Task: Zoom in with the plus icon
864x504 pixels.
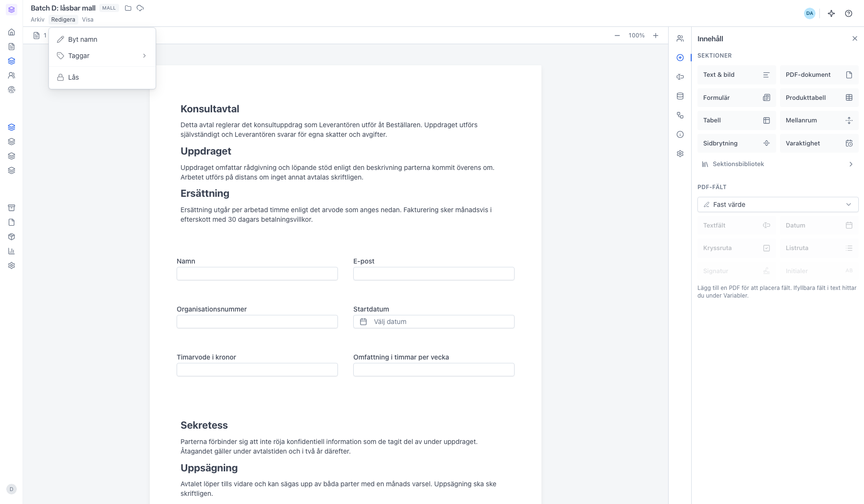Action: coord(656,36)
